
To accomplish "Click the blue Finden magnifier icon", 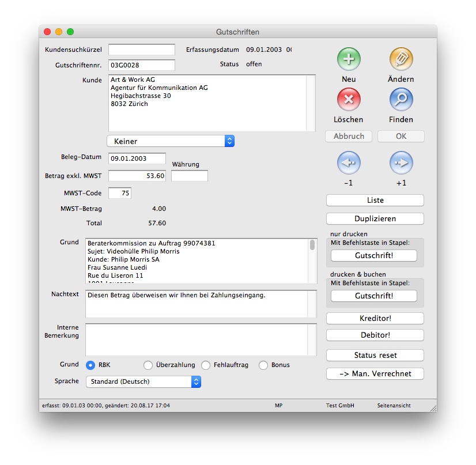I will [x=401, y=99].
